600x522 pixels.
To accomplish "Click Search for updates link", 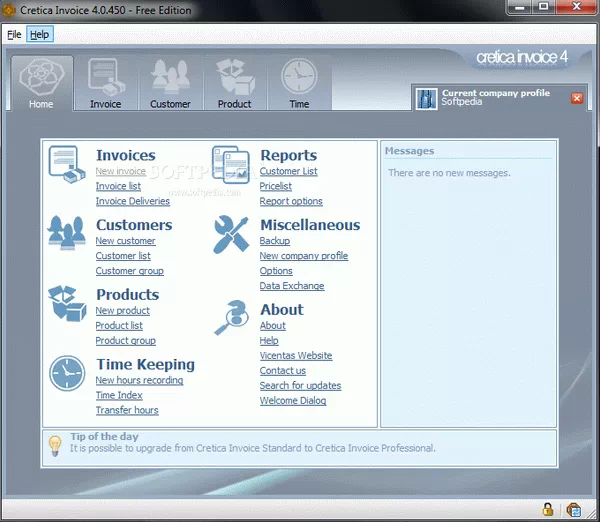I will pos(300,385).
